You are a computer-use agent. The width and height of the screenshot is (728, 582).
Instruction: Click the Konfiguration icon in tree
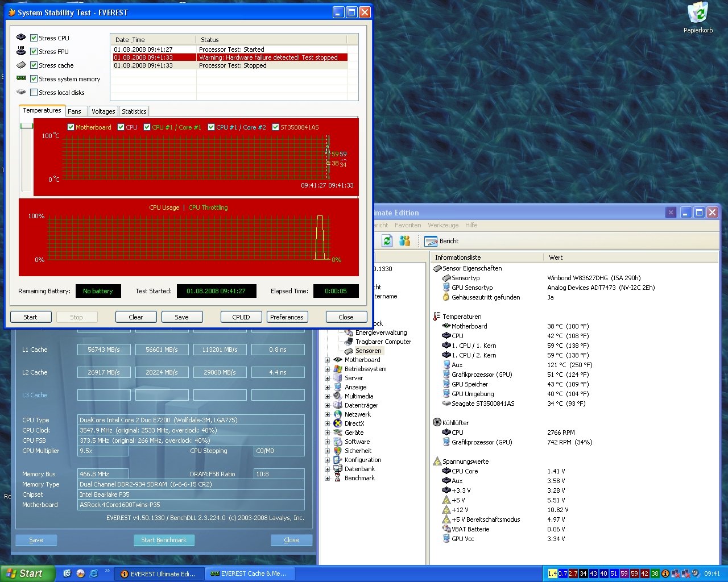[x=338, y=460]
